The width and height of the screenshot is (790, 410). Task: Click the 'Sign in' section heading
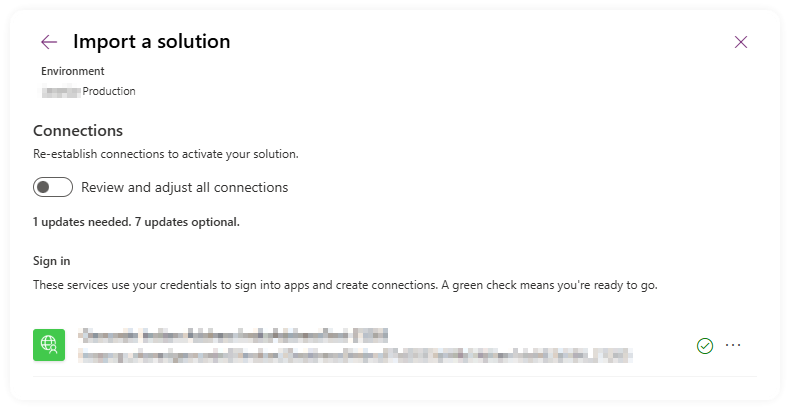point(51,261)
